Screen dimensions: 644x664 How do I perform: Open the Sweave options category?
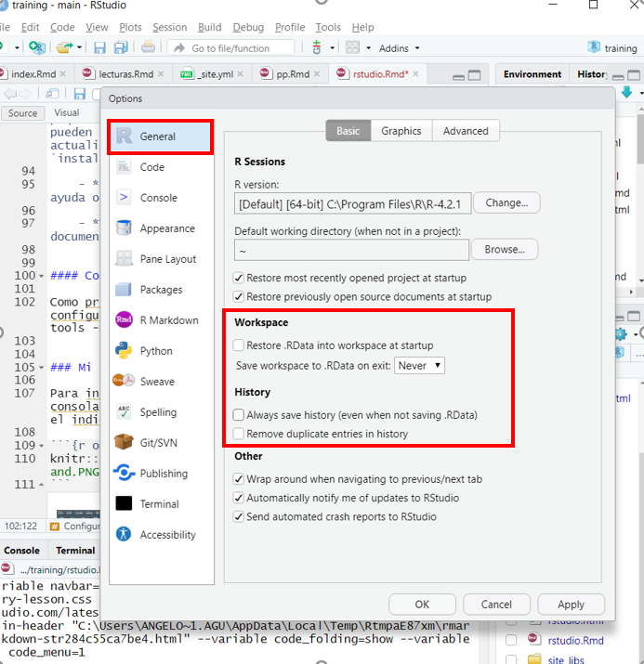click(x=161, y=382)
